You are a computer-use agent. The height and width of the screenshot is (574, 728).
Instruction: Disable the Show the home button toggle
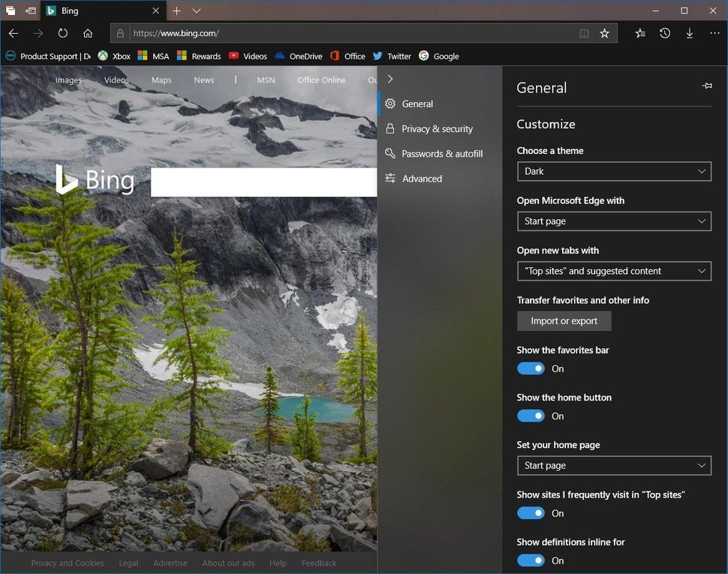(531, 416)
